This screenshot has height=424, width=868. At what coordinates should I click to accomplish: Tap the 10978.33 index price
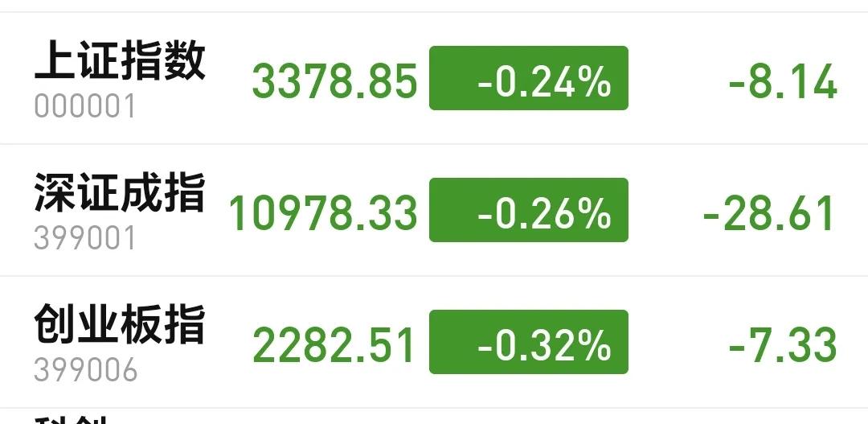[323, 213]
